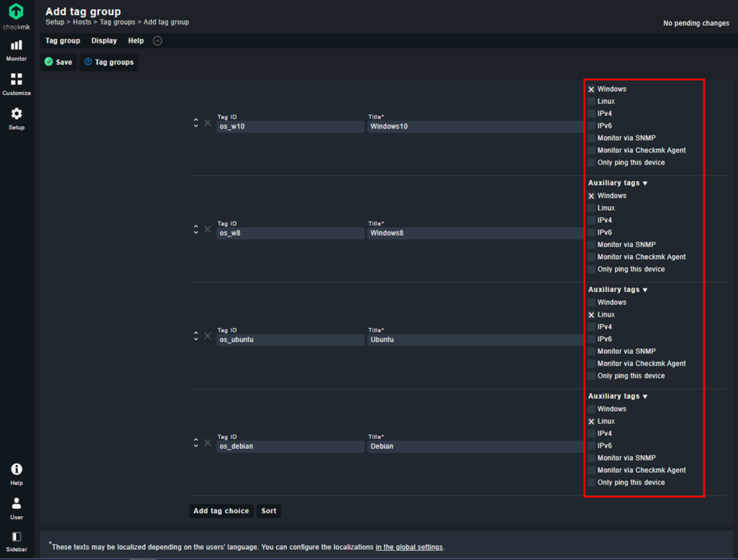Image resolution: width=738 pixels, height=560 pixels.
Task: Check Monitor via Checkmk Agent for Debian
Action: (591, 471)
